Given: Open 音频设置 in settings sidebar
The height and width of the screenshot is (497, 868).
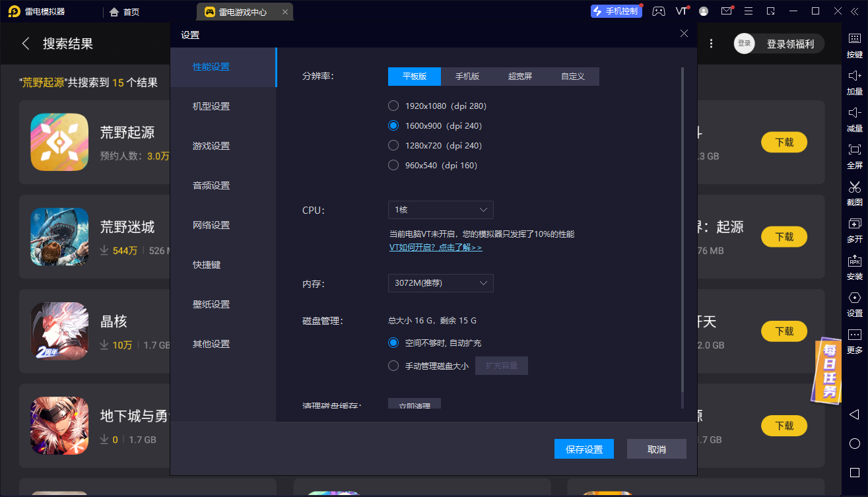Looking at the screenshot, I should (223, 186).
